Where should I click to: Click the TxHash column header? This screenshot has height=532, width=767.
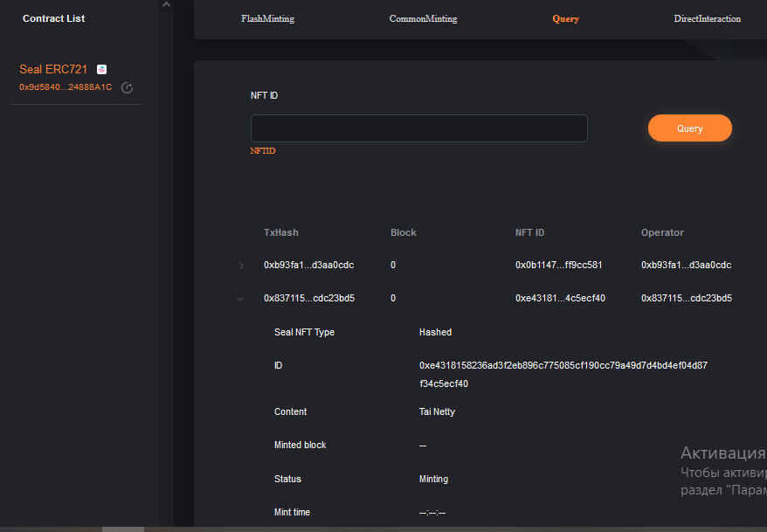coord(280,232)
